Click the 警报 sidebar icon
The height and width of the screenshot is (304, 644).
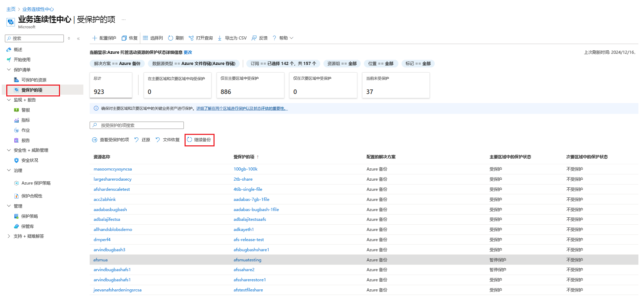tap(16, 110)
